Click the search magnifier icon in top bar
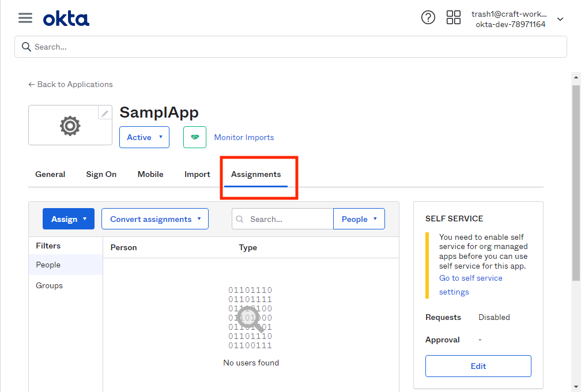The width and height of the screenshot is (581, 392). coord(27,47)
